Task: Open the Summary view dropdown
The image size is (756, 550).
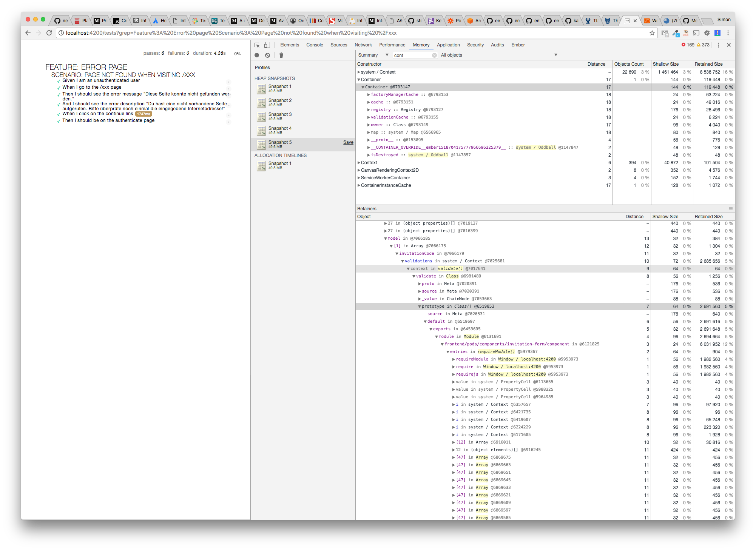Action: point(373,55)
